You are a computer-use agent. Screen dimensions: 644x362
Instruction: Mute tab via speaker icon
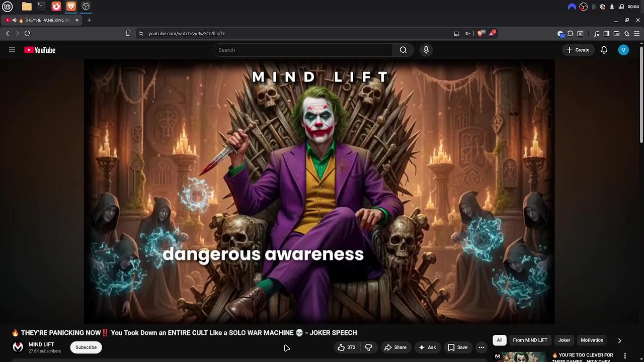pos(14,20)
